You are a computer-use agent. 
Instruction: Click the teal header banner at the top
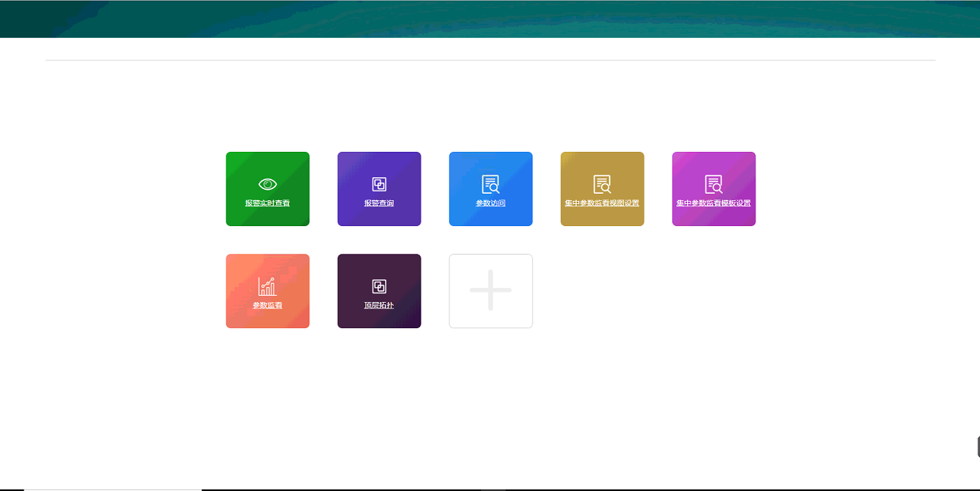[x=490, y=18]
